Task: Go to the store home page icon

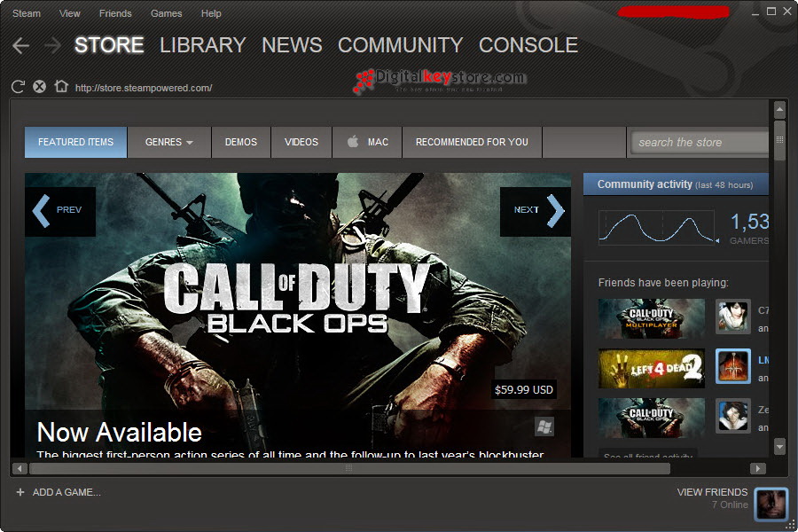Action: point(61,86)
